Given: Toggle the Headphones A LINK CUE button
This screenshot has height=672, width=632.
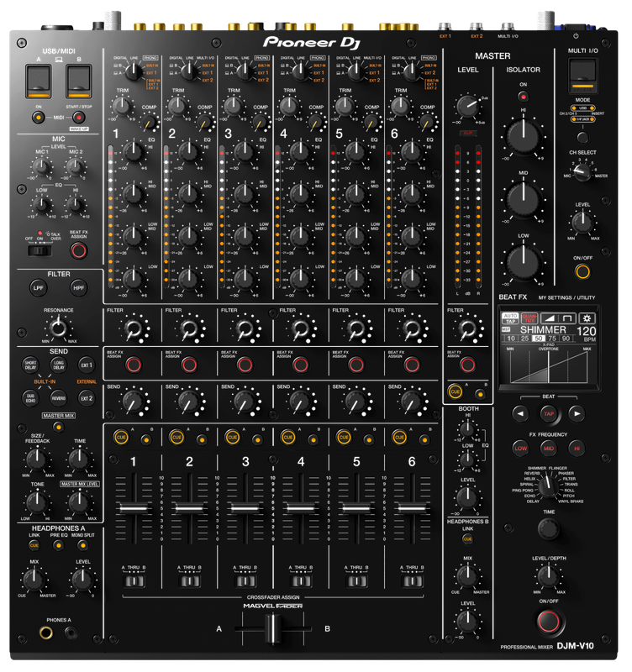Looking at the screenshot, I should pyautogui.click(x=34, y=545).
